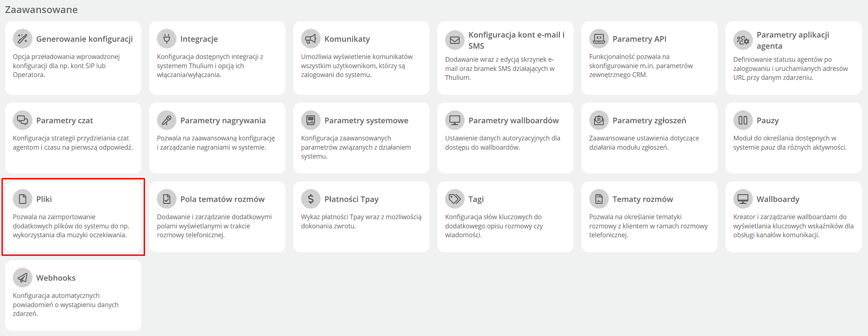Screen dimensions: 868x336
Task: Open Parametry aplikacji agenta title
Action: pos(793,40)
